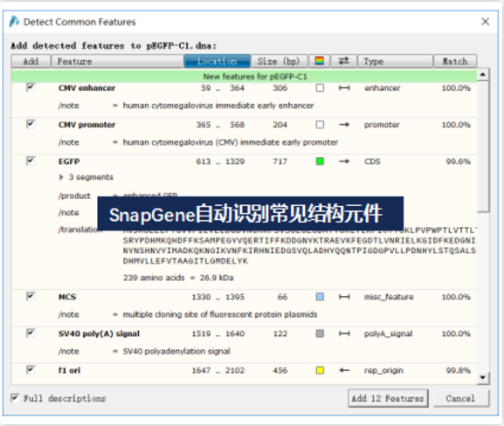Screen dimensions: 504x426
Task: Sort by Size (bp) column header
Action: click(279, 61)
